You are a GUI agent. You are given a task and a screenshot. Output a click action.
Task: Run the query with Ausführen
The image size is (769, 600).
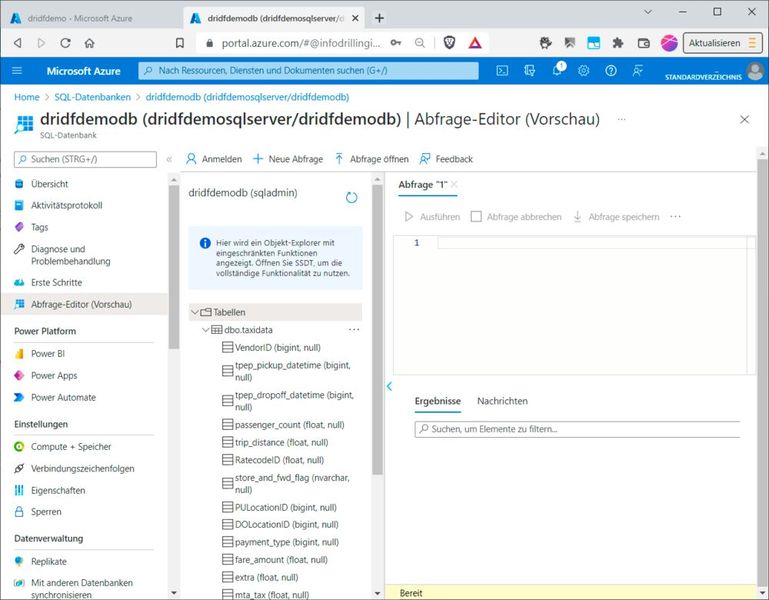[433, 216]
